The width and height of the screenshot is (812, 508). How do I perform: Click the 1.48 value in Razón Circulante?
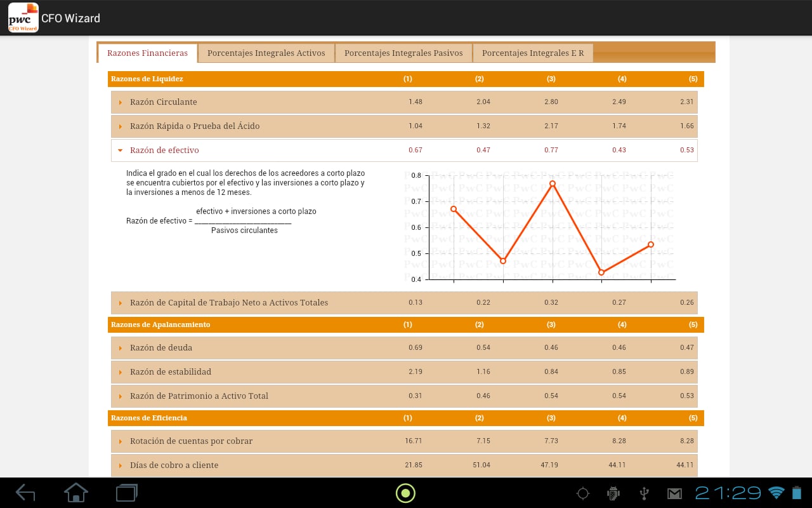point(416,102)
